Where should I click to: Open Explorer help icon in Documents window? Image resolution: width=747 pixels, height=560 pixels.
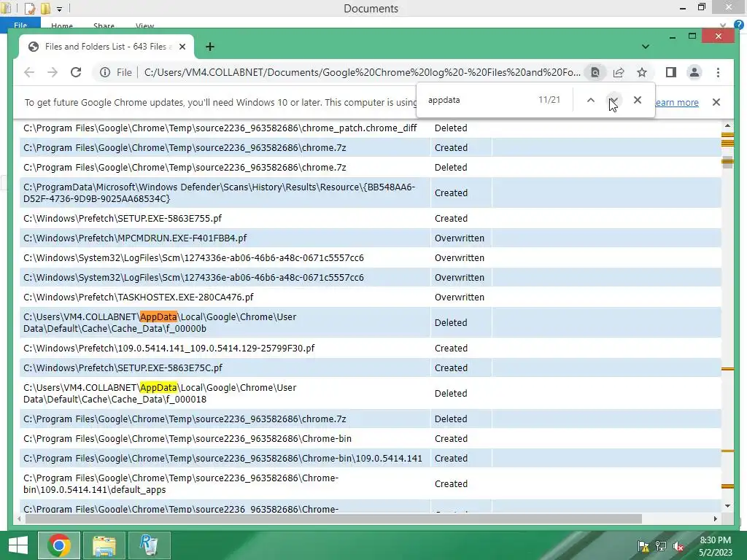click(739, 26)
